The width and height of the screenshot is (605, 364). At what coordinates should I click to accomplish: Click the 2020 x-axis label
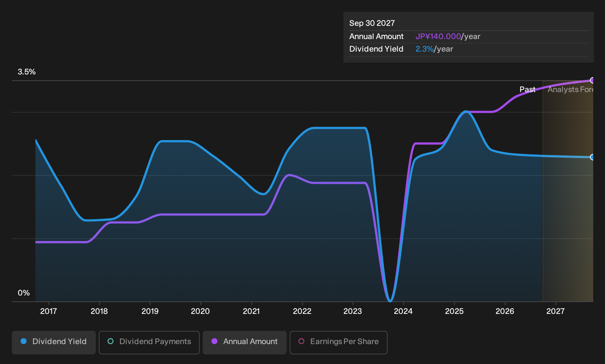pos(200,311)
